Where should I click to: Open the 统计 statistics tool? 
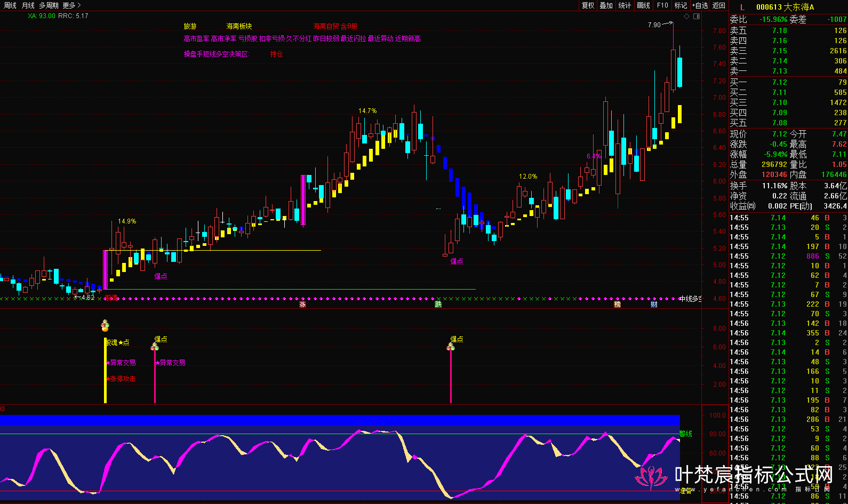pos(625,5)
